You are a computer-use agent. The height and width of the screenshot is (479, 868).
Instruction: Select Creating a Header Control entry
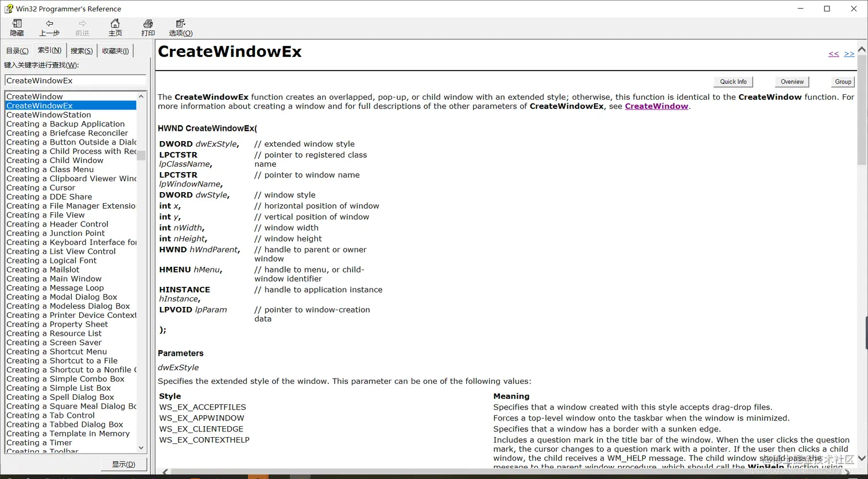click(71, 224)
